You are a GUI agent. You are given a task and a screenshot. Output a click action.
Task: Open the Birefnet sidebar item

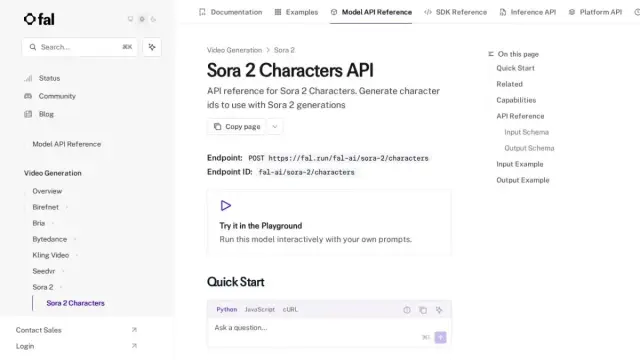click(46, 207)
